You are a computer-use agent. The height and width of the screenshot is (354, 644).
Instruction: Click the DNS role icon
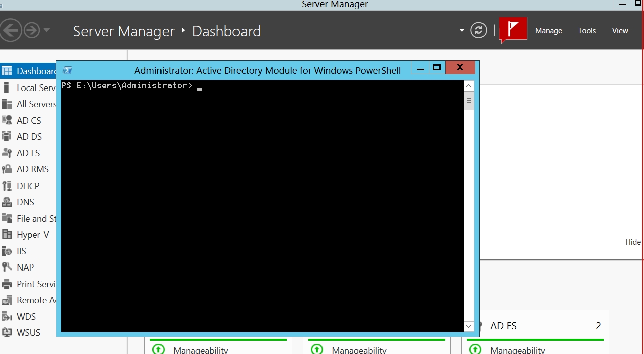point(7,202)
